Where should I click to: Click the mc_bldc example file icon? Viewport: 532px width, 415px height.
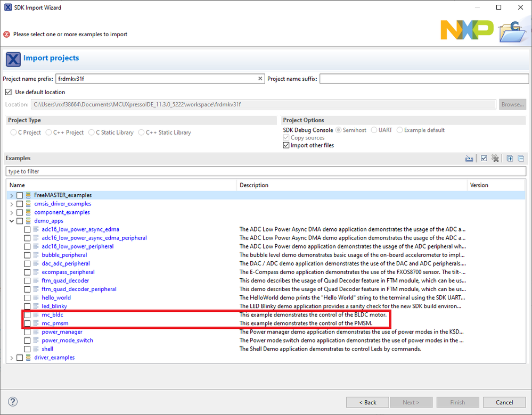pyautogui.click(x=36, y=314)
